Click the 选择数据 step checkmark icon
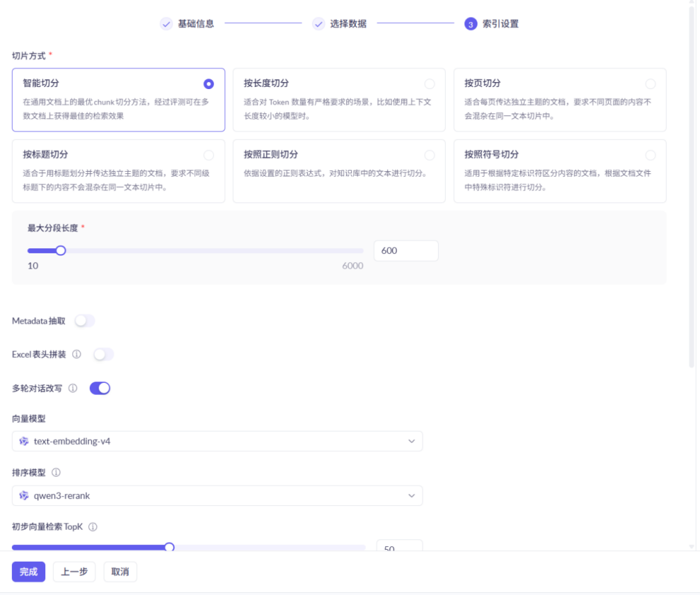Viewport: 700px width, 595px height. (319, 23)
